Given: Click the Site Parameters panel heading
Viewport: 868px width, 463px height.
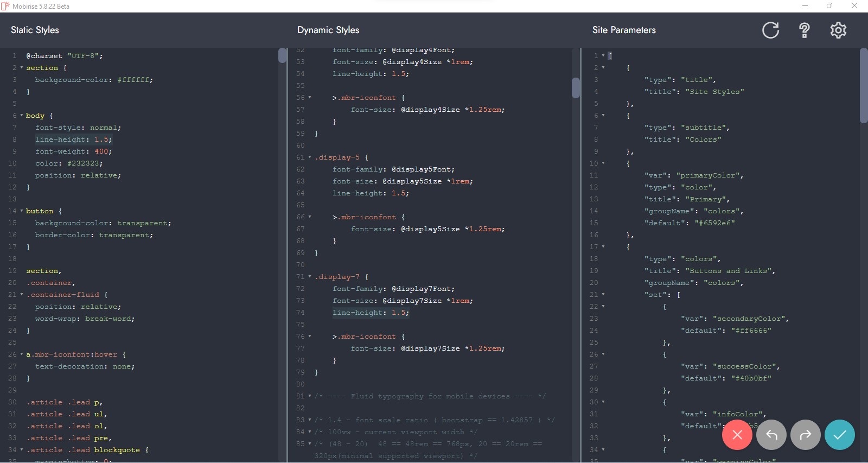Looking at the screenshot, I should 624,30.
